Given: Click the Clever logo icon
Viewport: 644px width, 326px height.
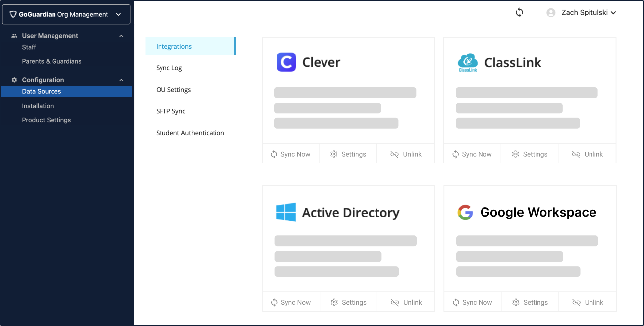Looking at the screenshot, I should [286, 62].
